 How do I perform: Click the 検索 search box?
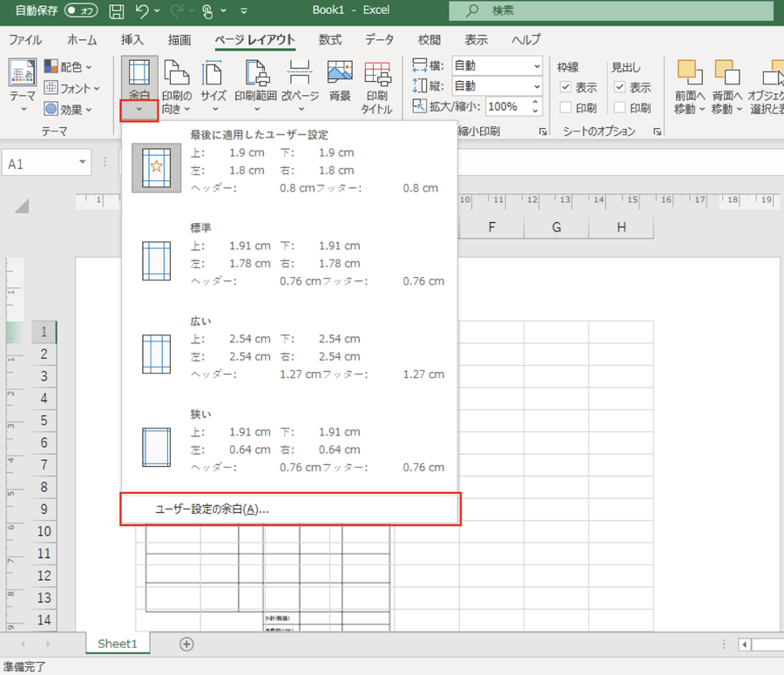pos(611,10)
